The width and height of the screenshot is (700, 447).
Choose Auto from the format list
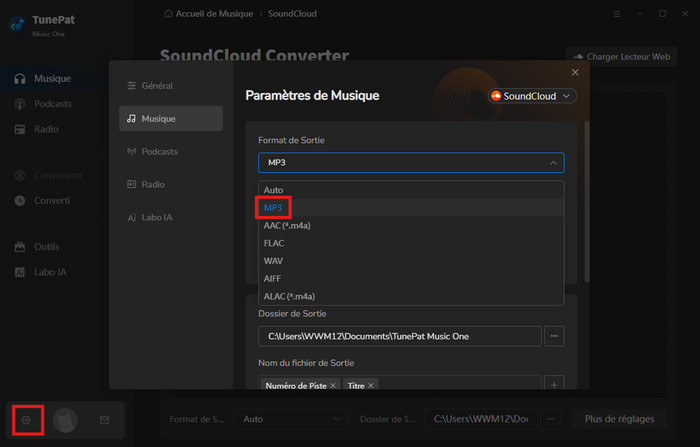(x=411, y=190)
